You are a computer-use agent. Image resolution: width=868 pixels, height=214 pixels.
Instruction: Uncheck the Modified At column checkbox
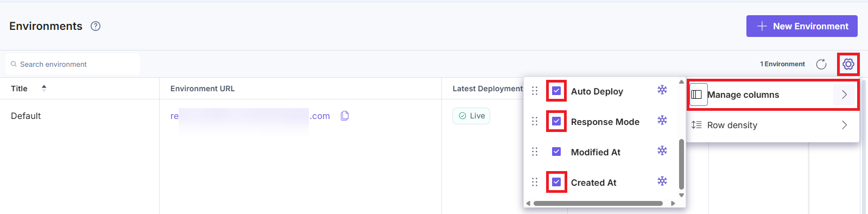coord(556,152)
